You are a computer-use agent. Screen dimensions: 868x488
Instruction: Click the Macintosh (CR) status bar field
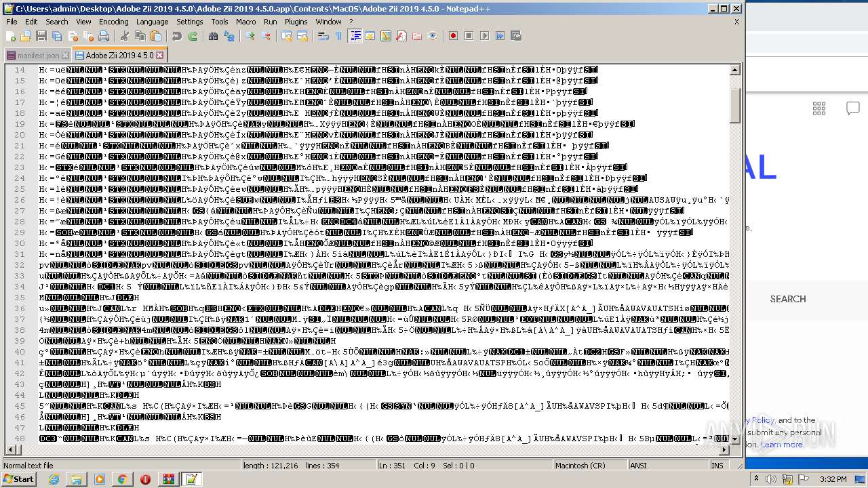[x=589, y=466]
